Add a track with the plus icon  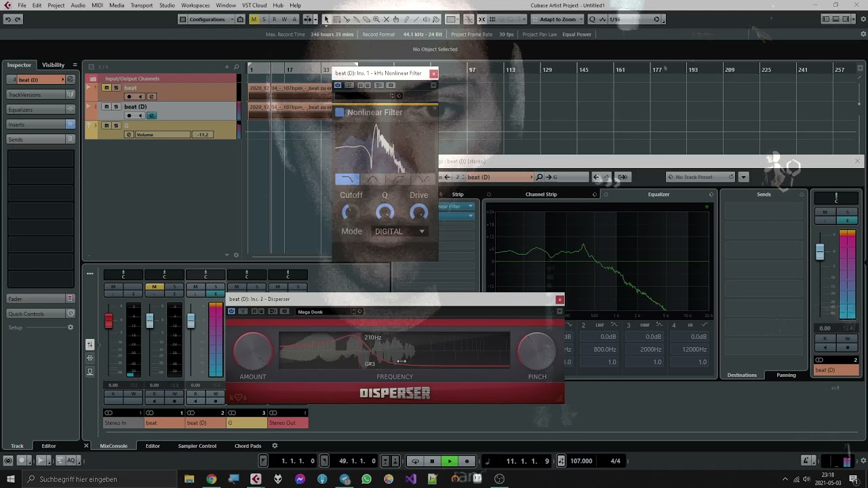[226, 66]
